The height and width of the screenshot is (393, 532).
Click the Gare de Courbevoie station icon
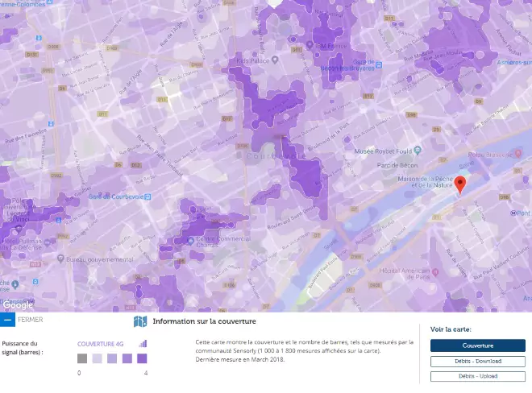coord(148,196)
